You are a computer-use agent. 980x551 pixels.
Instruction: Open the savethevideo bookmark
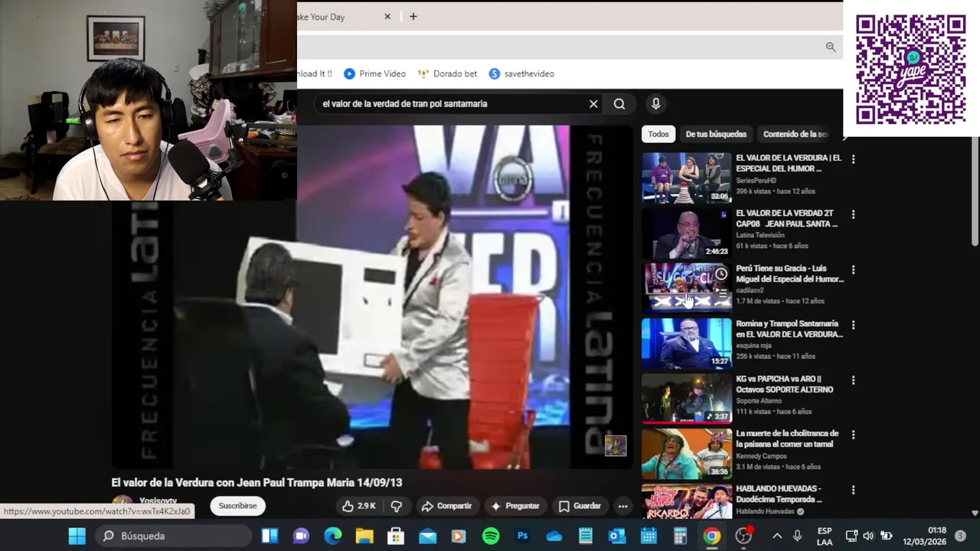pyautogui.click(x=521, y=73)
